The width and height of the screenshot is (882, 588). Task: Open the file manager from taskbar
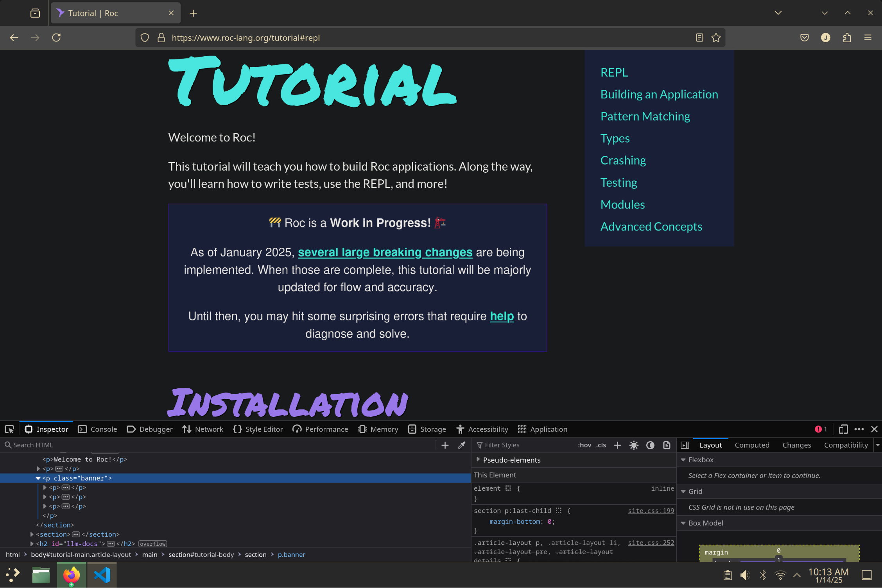(41, 575)
